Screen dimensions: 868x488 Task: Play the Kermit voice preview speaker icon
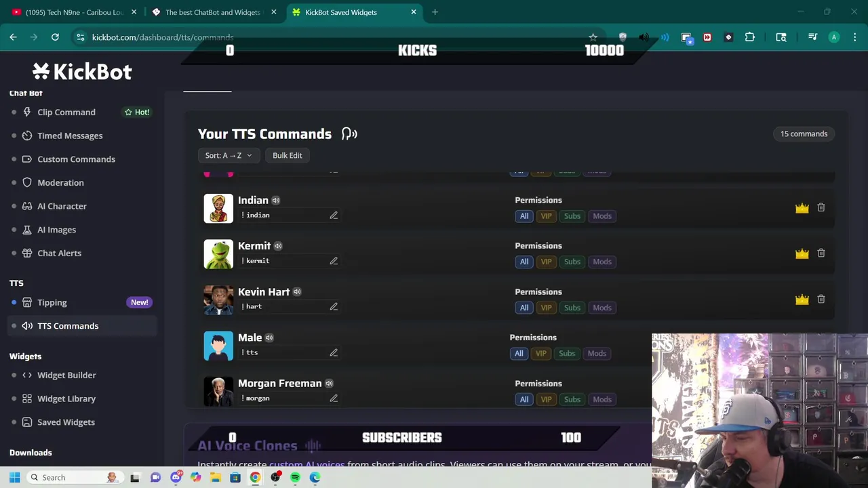pos(278,246)
